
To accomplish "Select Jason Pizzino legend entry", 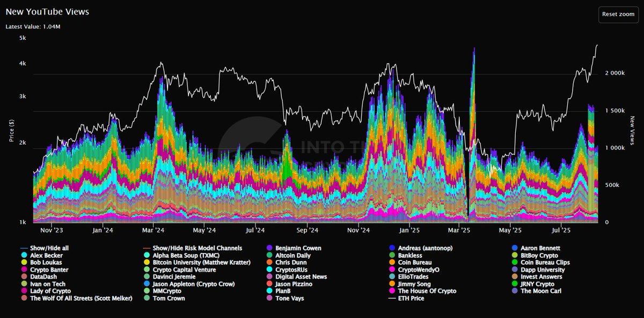I will pos(289,284).
